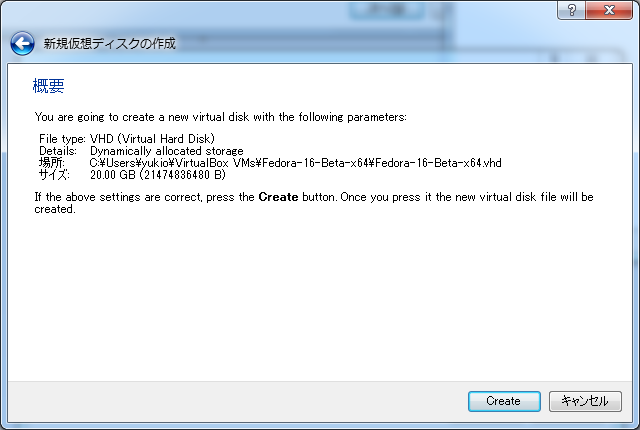Cancel with the キャンセル button
The width and height of the screenshot is (640, 430).
585,401
